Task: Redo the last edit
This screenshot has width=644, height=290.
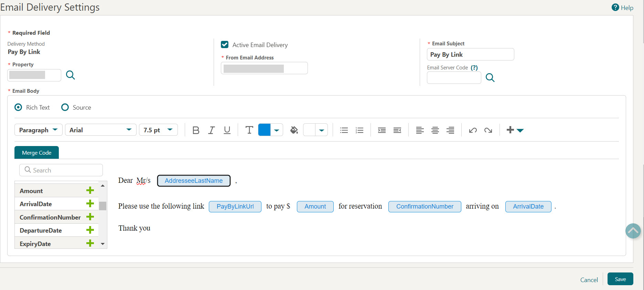Action: coord(488,130)
